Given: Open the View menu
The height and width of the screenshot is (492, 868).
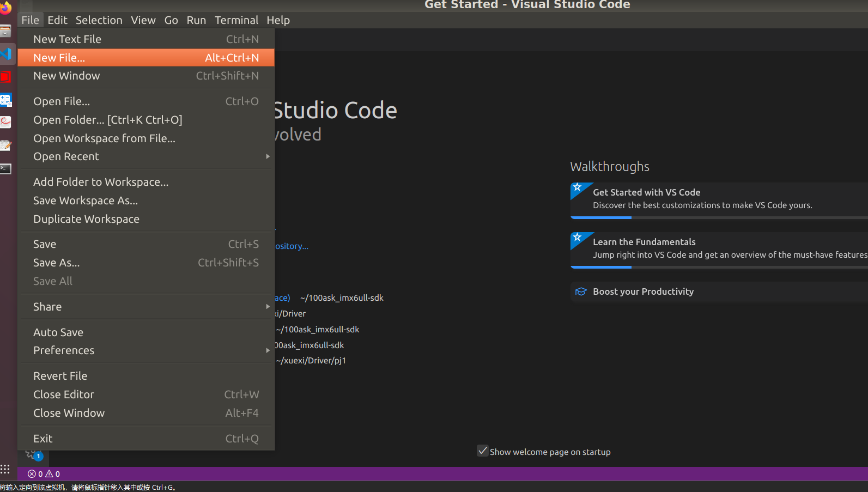Looking at the screenshot, I should click(143, 20).
